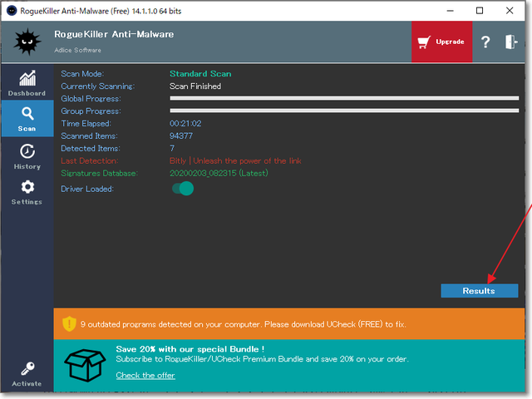Select the Scan magnifier icon
The height and width of the screenshot is (399, 532).
click(x=27, y=117)
